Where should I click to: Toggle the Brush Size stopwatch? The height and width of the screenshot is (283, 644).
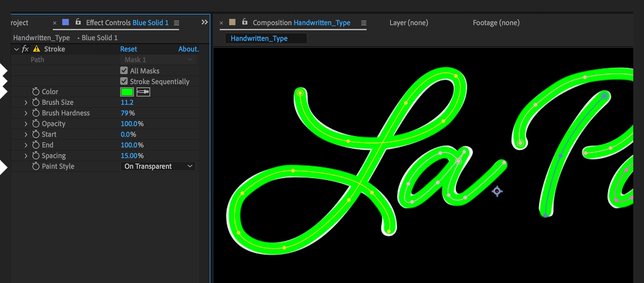(x=36, y=102)
